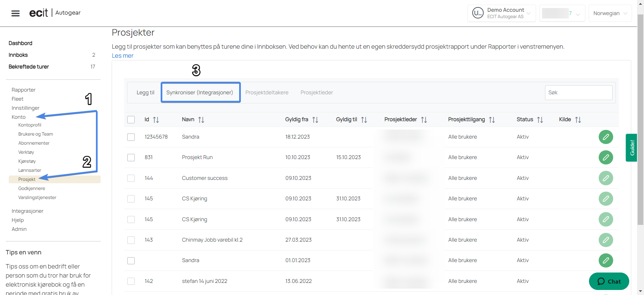Select all projects with header checkbox
This screenshot has height=295, width=644.
pos(131,120)
